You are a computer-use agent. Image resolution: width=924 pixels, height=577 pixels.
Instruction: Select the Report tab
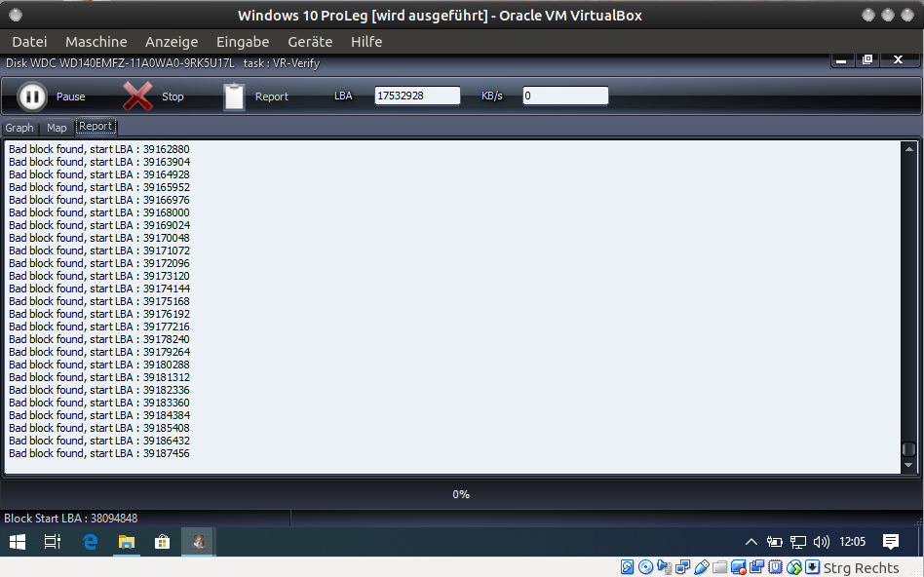[96, 126]
